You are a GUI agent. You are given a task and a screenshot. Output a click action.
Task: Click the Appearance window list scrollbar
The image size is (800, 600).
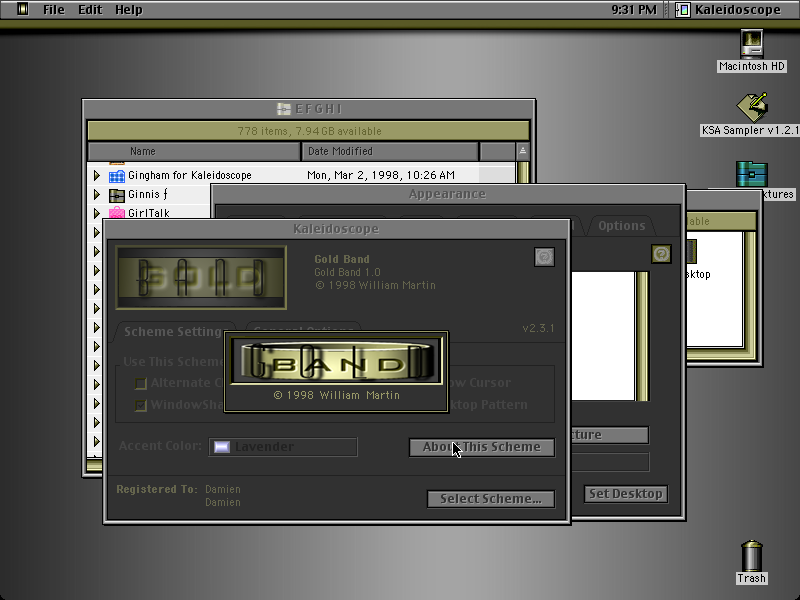pyautogui.click(x=642, y=336)
